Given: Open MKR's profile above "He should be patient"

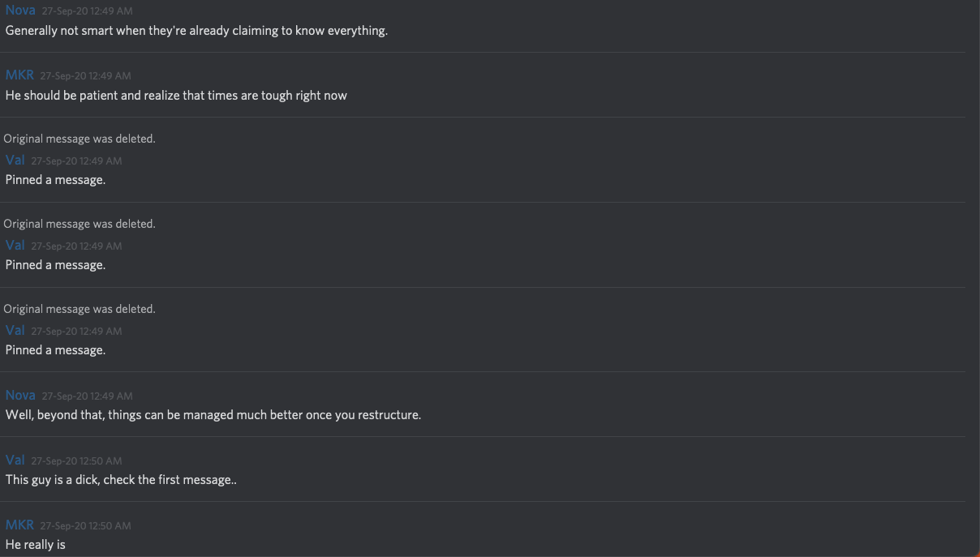Looking at the screenshot, I should click(x=19, y=75).
